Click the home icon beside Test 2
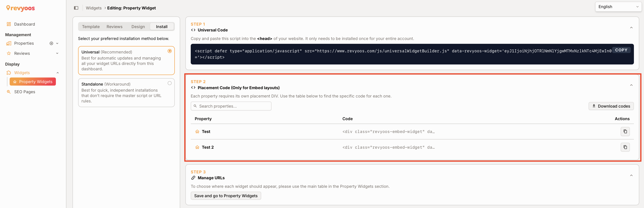The width and height of the screenshot is (644, 208). point(197,147)
